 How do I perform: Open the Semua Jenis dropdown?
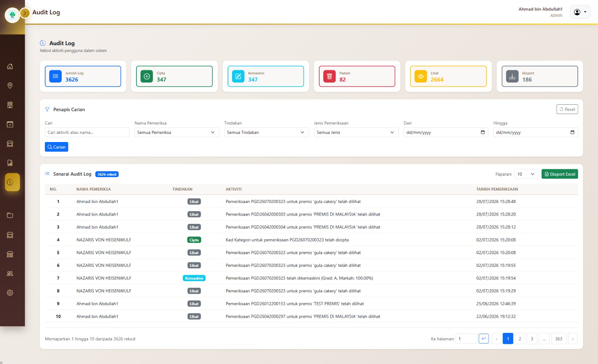pyautogui.click(x=356, y=132)
